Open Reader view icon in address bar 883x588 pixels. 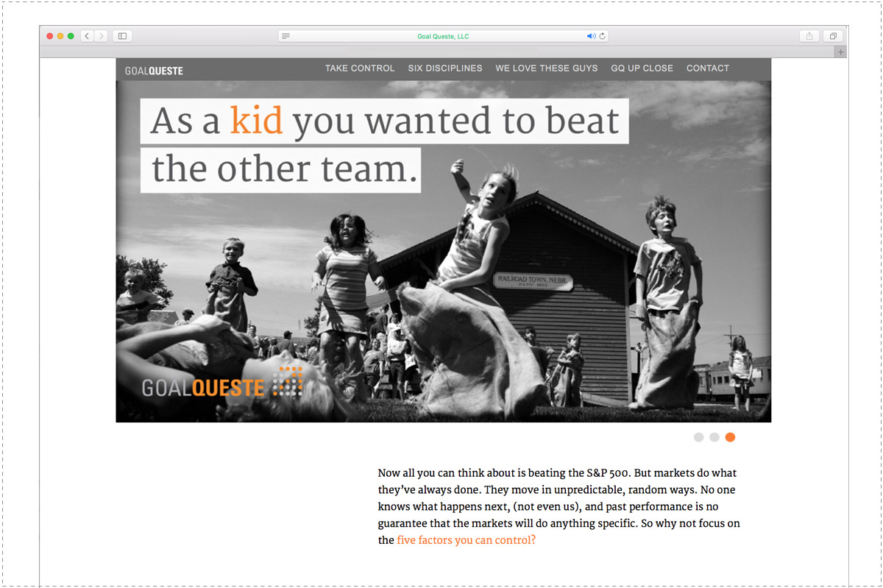click(286, 36)
